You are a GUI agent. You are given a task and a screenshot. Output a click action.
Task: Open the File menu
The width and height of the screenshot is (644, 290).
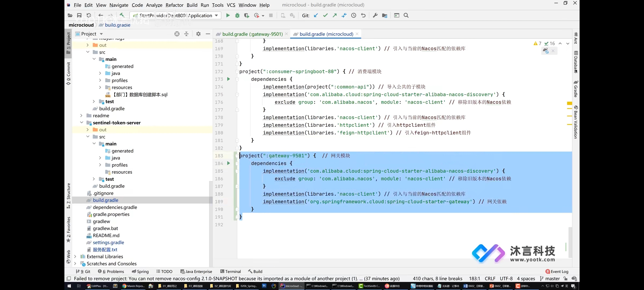coord(78,5)
